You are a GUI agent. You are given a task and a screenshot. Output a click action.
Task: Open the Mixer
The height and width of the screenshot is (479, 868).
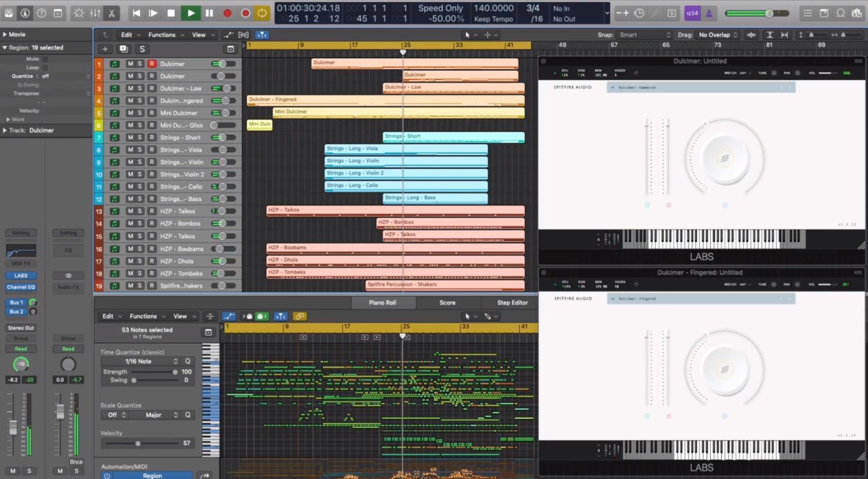pyautogui.click(x=95, y=13)
